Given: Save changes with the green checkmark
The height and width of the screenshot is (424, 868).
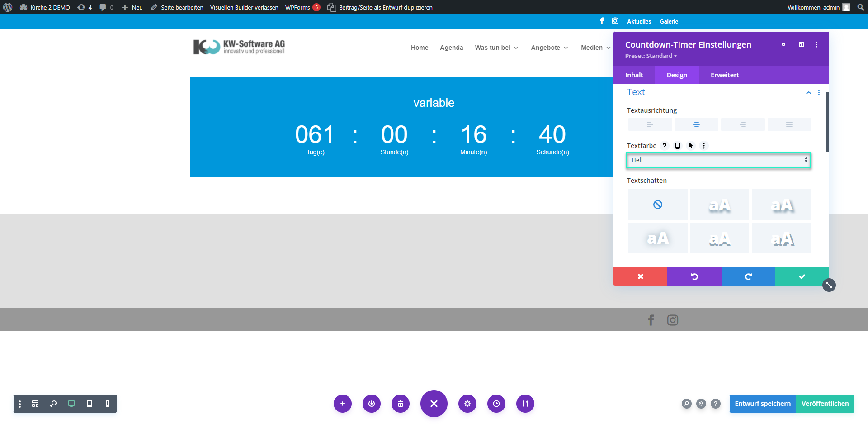Looking at the screenshot, I should (x=802, y=276).
